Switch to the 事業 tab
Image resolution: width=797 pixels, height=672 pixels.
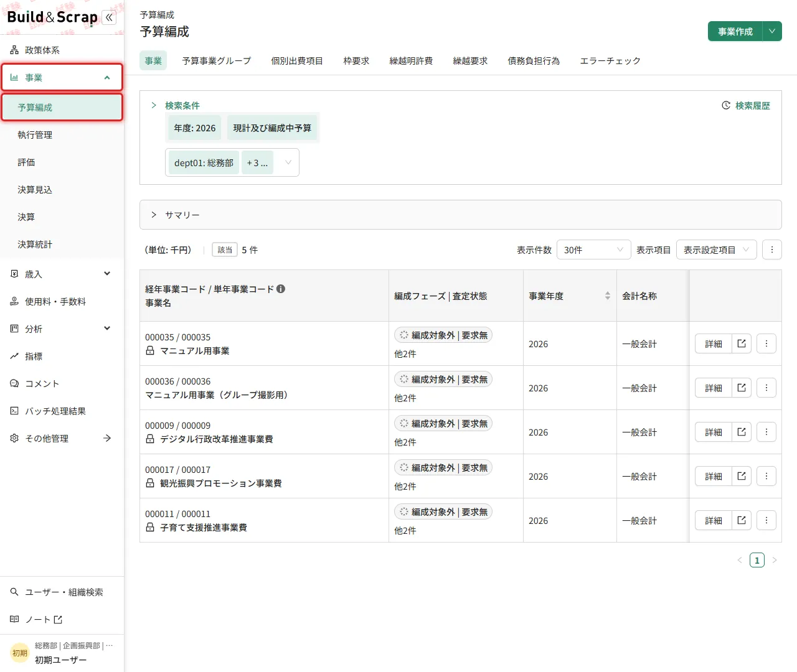pos(153,61)
